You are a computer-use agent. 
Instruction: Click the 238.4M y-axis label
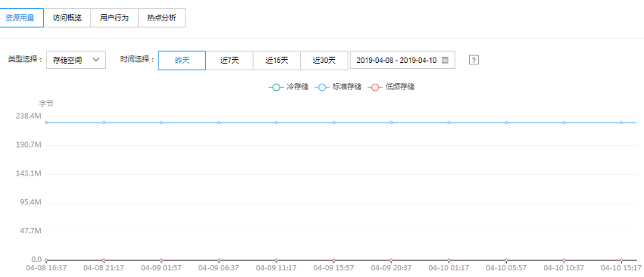click(x=29, y=116)
